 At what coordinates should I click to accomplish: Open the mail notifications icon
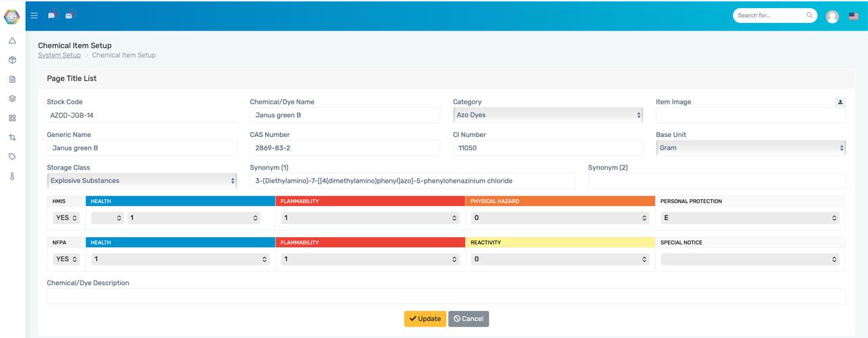pyautogui.click(x=68, y=16)
